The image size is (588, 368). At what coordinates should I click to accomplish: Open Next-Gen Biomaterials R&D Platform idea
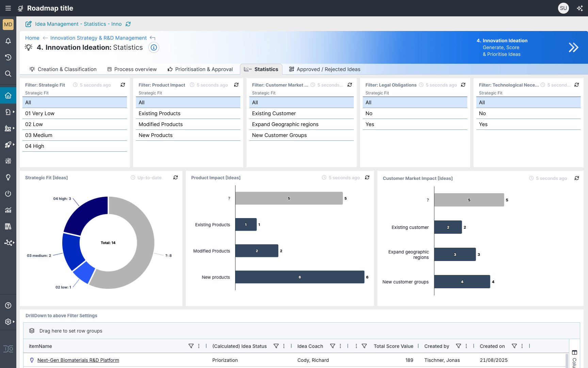point(78,360)
